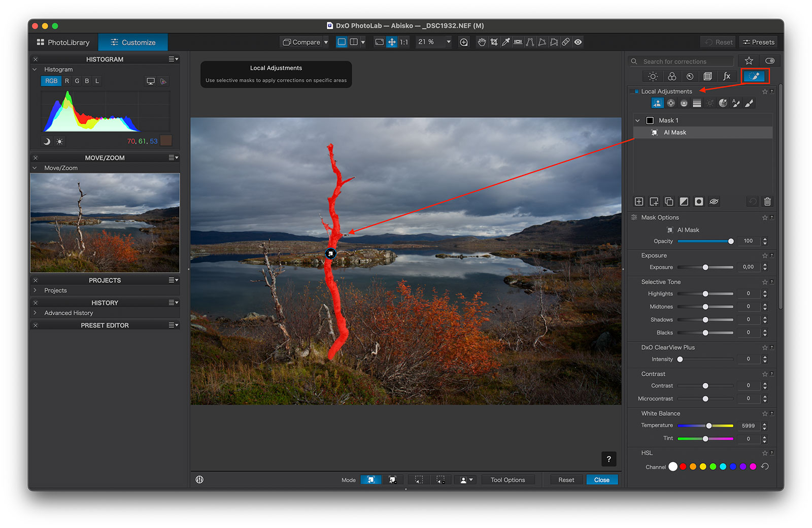This screenshot has width=812, height=528.
Task: Select the Repair bandage tool
Action: tap(565, 42)
